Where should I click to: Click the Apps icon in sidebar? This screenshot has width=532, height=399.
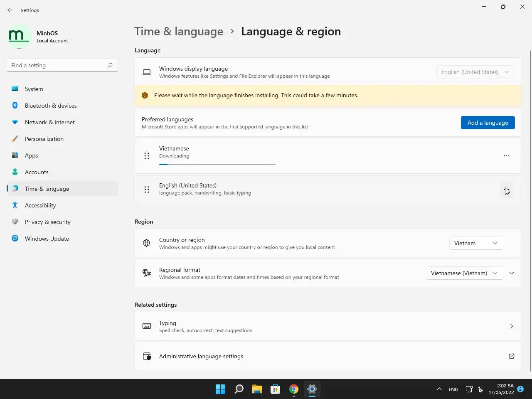(15, 155)
